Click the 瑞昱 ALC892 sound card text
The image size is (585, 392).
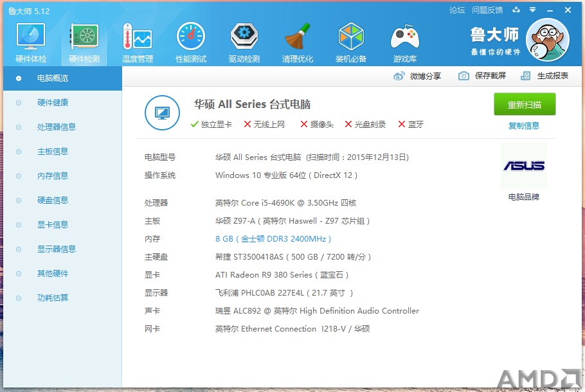317,310
